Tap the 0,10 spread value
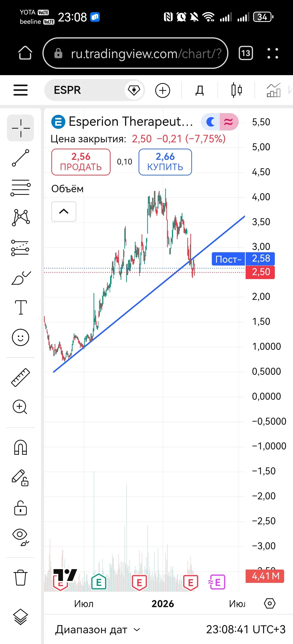This screenshot has width=293, height=644. click(125, 162)
